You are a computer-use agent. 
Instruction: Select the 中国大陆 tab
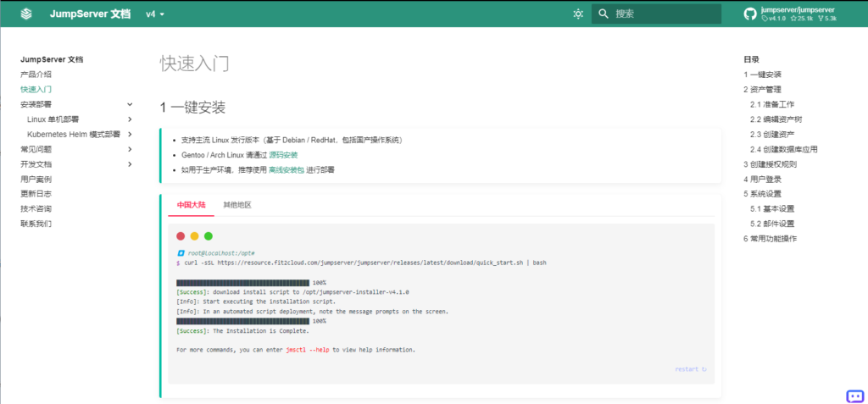191,205
